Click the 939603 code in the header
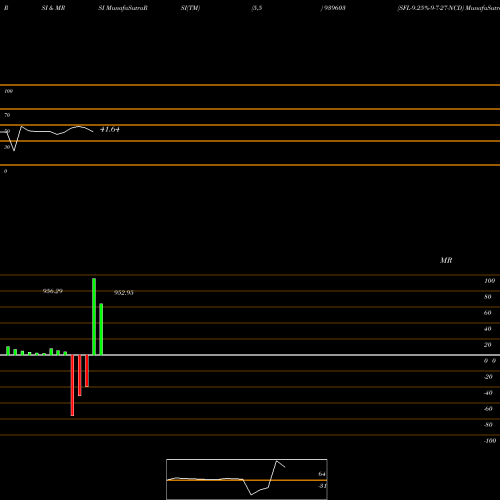Image resolution: width=500 pixels, height=500 pixels. click(335, 8)
